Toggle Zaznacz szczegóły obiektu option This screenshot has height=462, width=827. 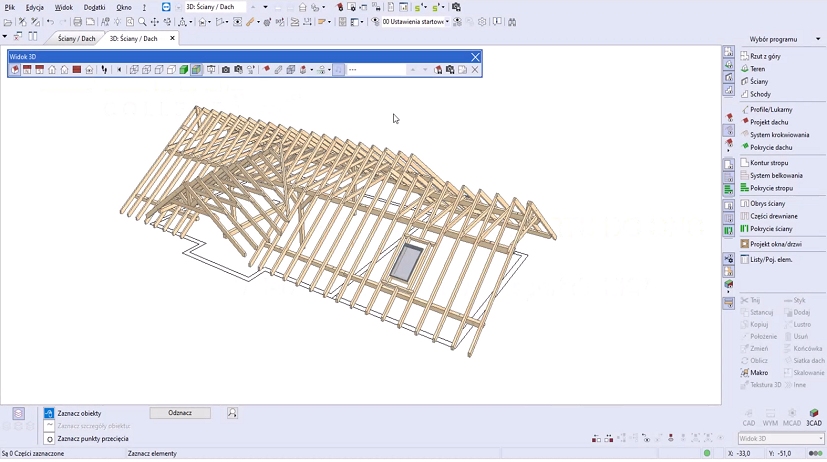(x=93, y=425)
